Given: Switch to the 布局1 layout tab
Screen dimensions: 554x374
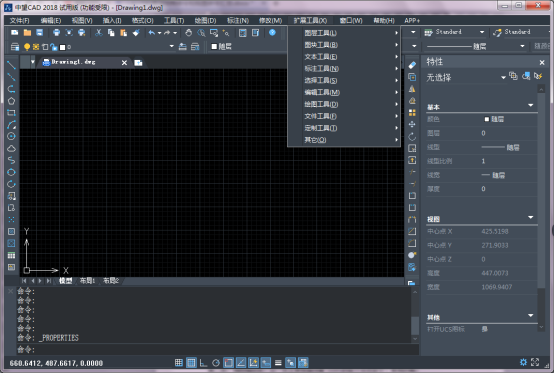Looking at the screenshot, I should coord(87,281).
